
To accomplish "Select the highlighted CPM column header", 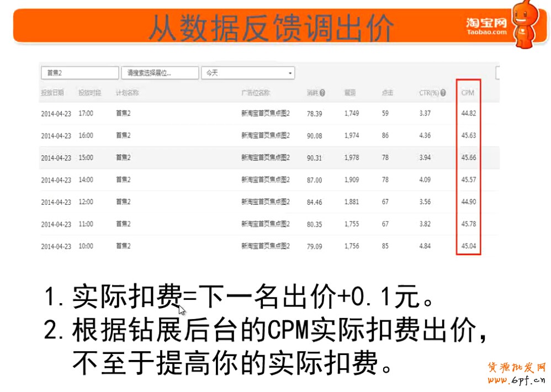I will (x=468, y=93).
